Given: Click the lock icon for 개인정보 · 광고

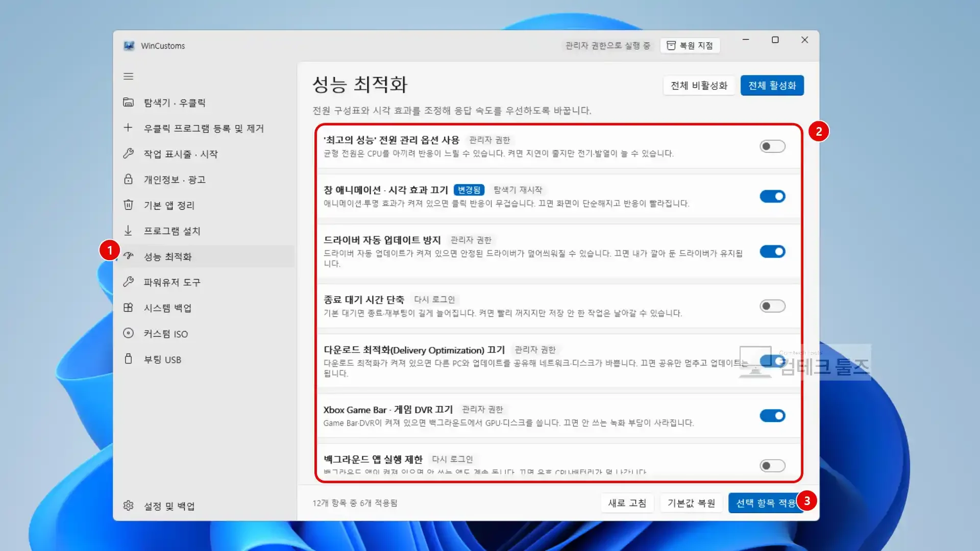Looking at the screenshot, I should click(x=128, y=179).
